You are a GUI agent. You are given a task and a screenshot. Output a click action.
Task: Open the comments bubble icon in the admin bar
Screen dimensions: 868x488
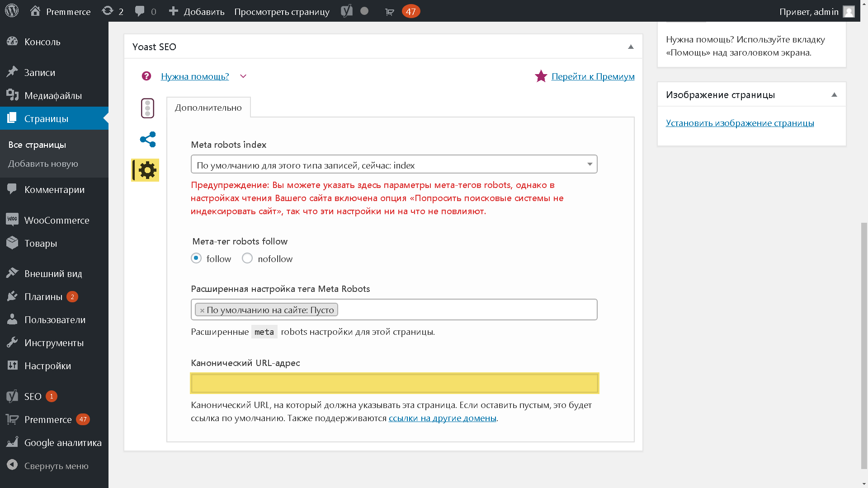(140, 11)
